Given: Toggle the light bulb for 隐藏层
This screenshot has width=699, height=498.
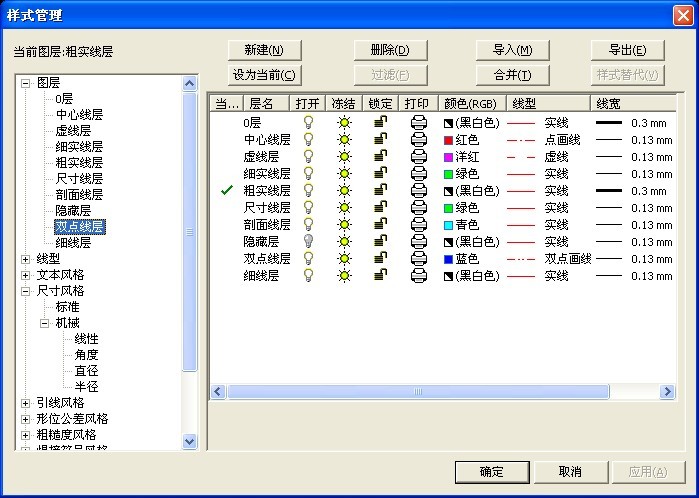Looking at the screenshot, I should coord(308,242).
